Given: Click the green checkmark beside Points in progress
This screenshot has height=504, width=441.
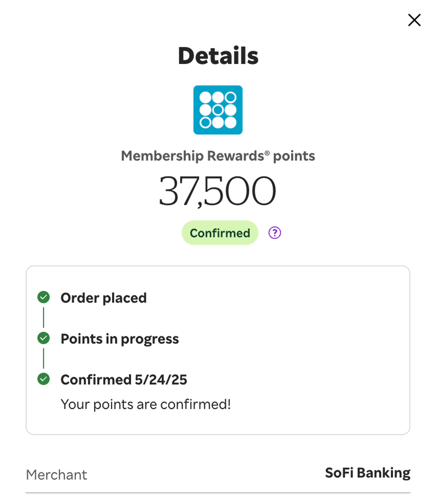Looking at the screenshot, I should [44, 338].
